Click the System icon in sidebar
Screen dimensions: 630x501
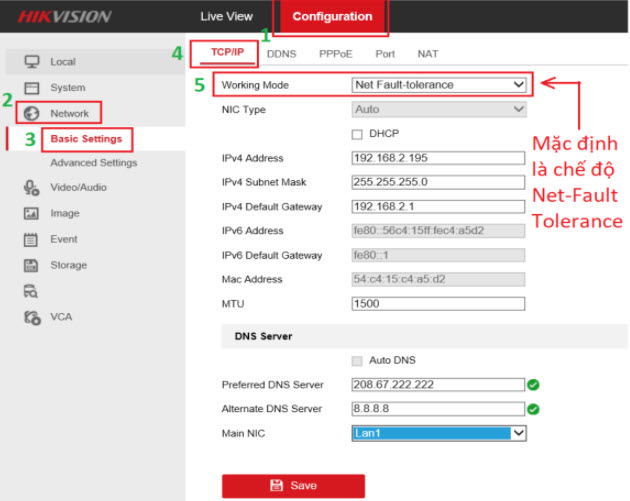coord(31,88)
